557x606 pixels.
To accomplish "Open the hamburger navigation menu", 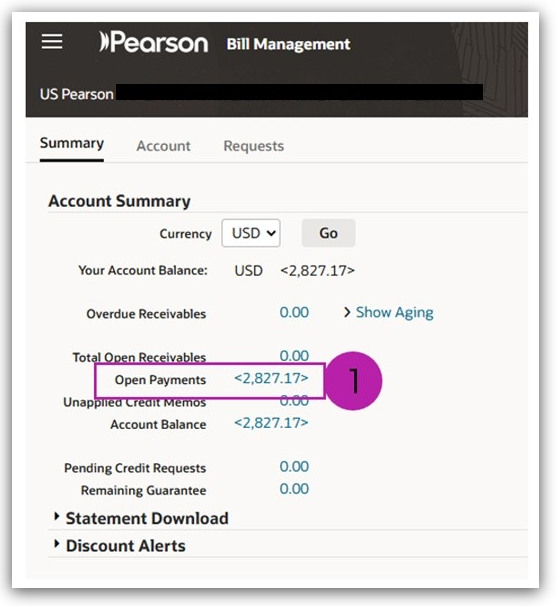I will [x=52, y=41].
